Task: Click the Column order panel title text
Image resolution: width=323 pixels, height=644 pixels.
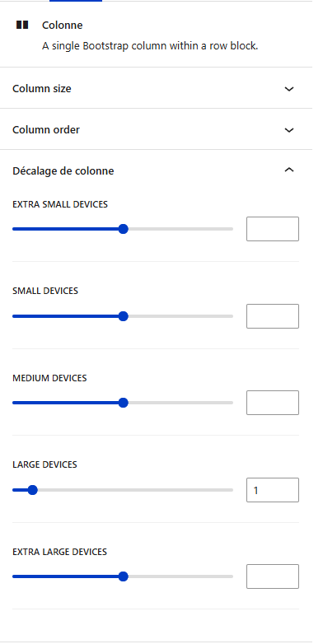Action: [46, 130]
